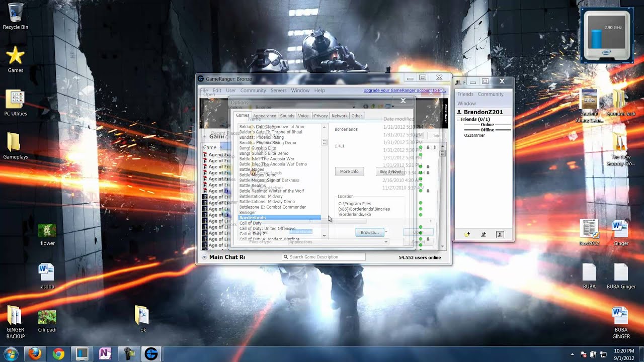Click the add friend icon in Friends window
644x362 pixels.
pyautogui.click(x=484, y=234)
